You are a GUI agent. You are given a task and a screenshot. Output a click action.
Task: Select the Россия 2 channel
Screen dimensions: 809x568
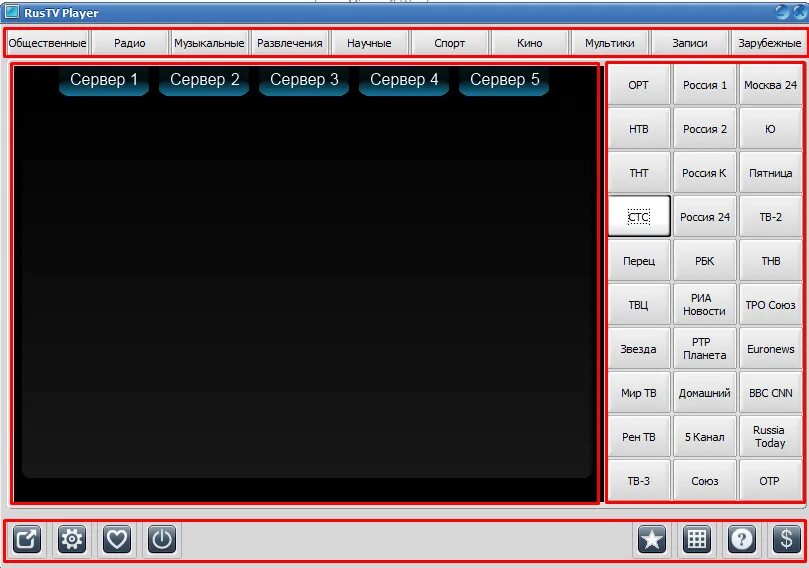pos(705,129)
